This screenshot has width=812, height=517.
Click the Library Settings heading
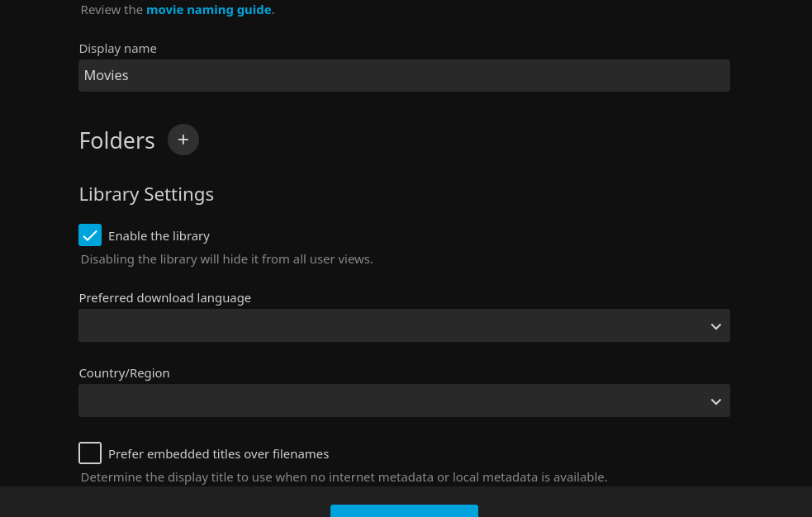pyautogui.click(x=146, y=195)
